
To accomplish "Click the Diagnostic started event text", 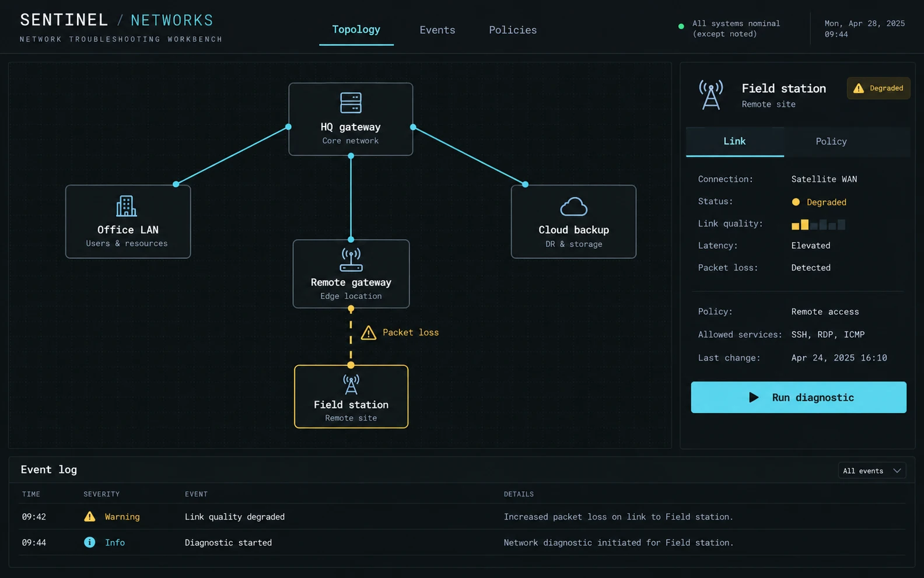I will pos(228,542).
